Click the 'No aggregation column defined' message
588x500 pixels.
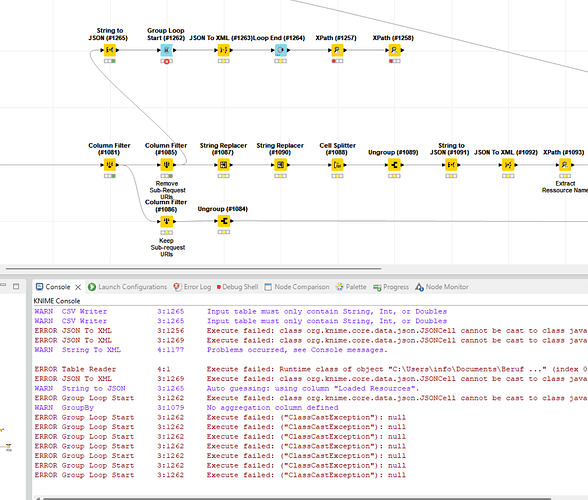(272, 407)
